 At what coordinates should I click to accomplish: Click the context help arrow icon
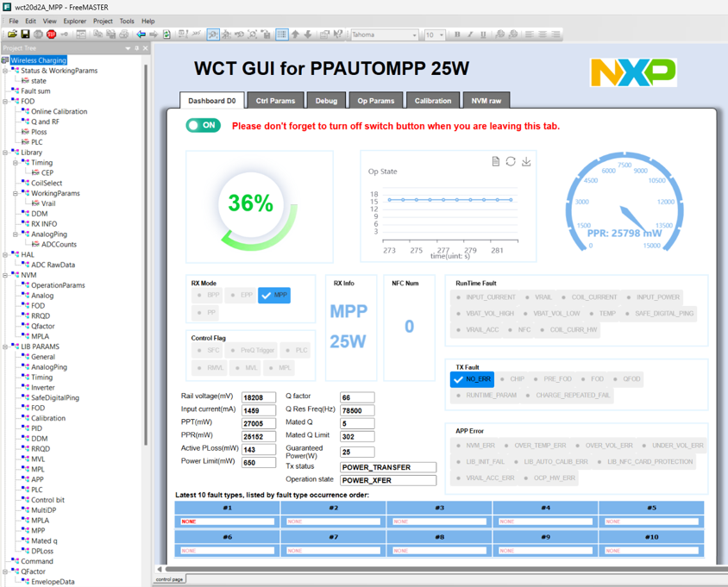pyautogui.click(x=338, y=34)
